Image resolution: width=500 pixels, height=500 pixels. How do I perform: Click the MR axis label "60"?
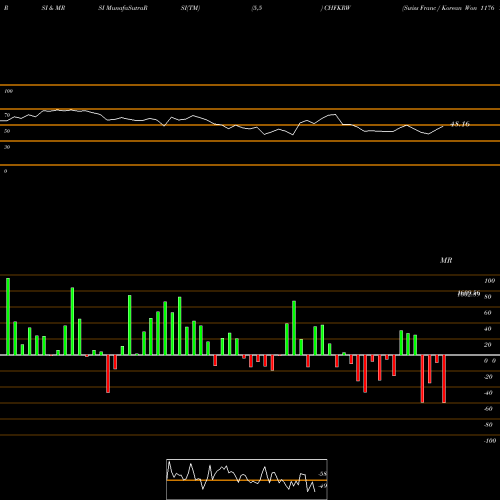[487, 313]
